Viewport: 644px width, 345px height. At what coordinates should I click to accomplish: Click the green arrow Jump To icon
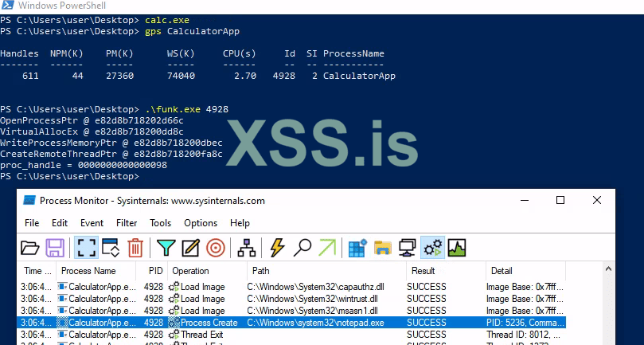coord(327,248)
